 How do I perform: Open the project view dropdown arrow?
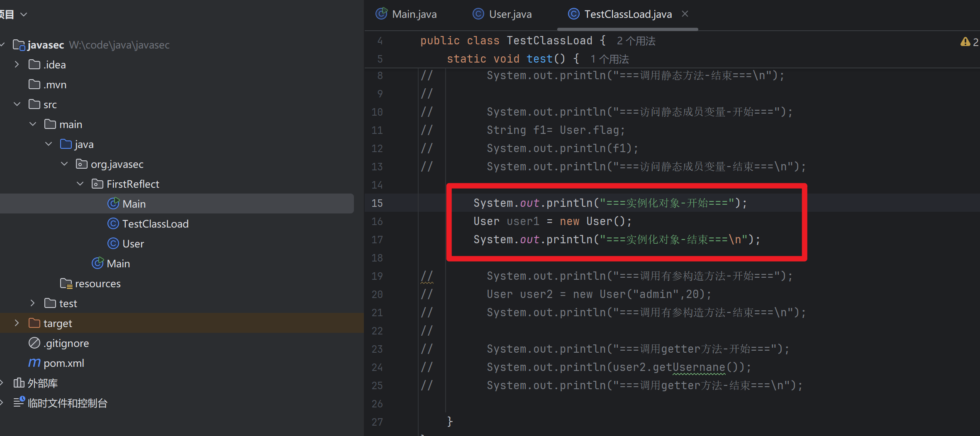pos(24,15)
